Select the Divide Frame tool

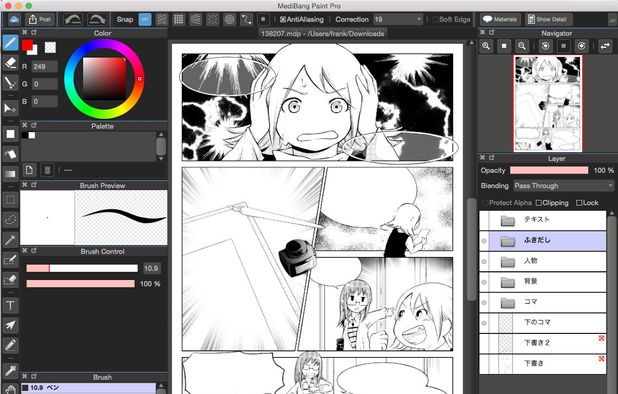[10, 345]
